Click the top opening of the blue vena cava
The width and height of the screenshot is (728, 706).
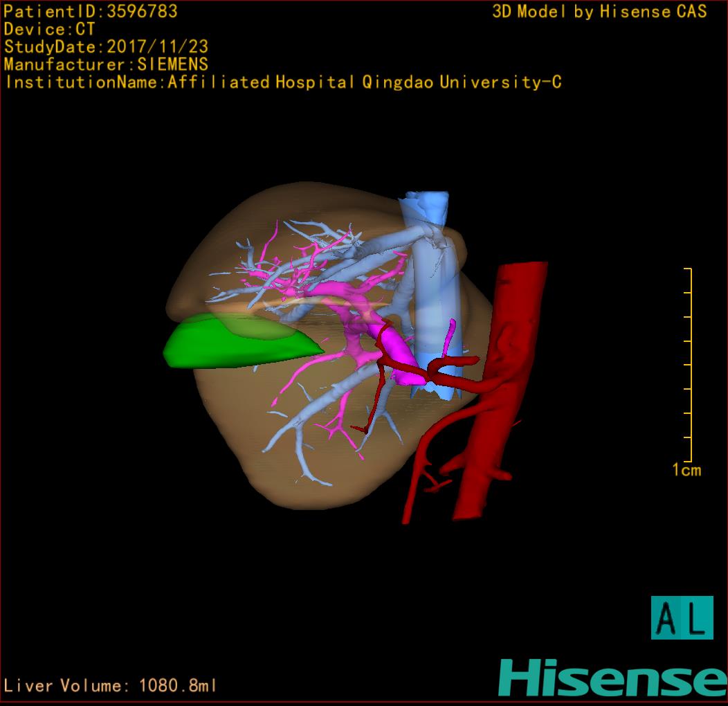(x=424, y=201)
